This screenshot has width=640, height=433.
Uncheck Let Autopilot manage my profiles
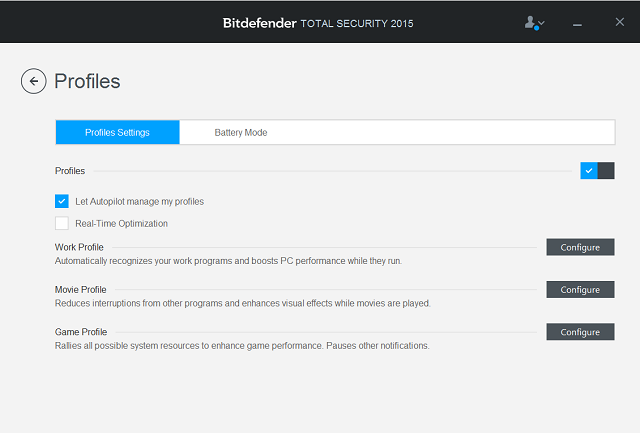coord(62,201)
